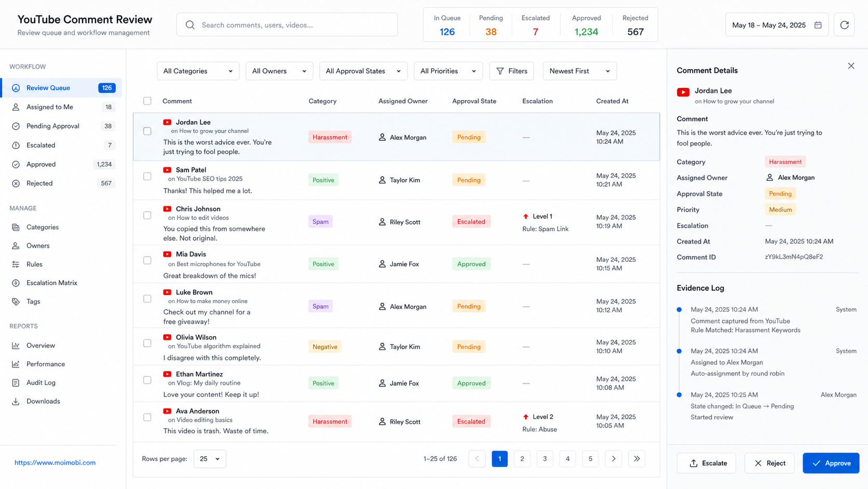Open the moimobi.com link
This screenshot has width=868, height=489.
pos(55,462)
